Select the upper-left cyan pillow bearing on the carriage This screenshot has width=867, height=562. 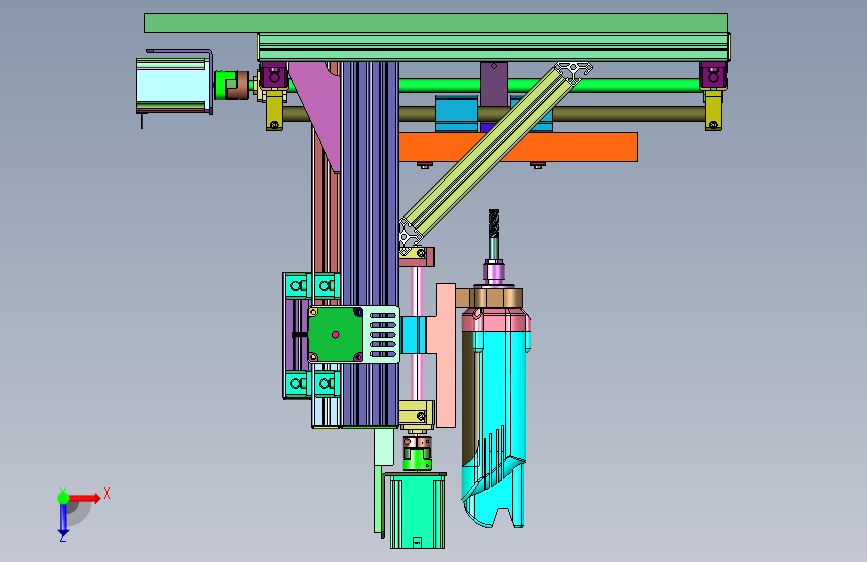click(297, 286)
